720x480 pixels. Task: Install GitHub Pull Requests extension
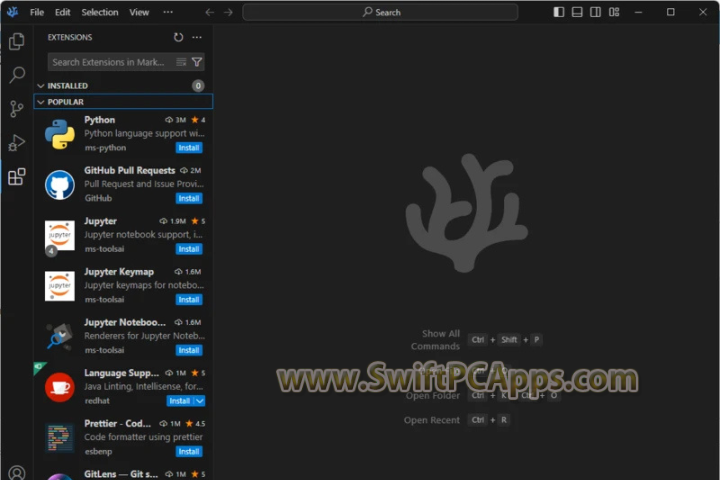tap(189, 198)
